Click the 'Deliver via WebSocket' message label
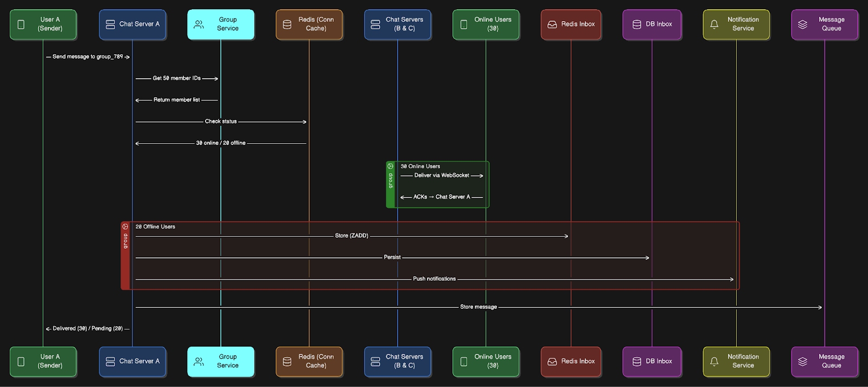Viewport: 868px width, 387px height. pos(442,175)
